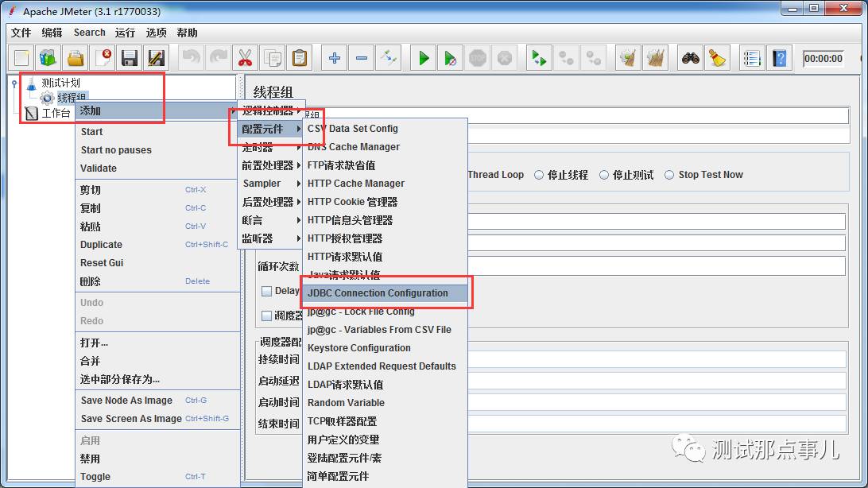Click the Open folder toolbar icon
868x488 pixels.
(x=76, y=58)
